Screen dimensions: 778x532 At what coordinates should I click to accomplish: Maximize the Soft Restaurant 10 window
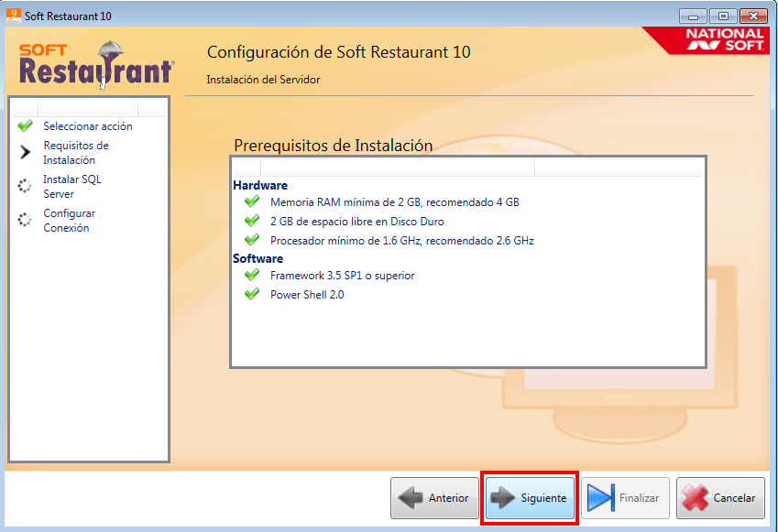(x=723, y=16)
